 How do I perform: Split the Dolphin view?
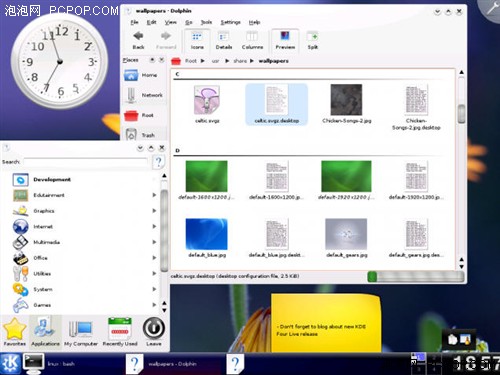coord(313,40)
